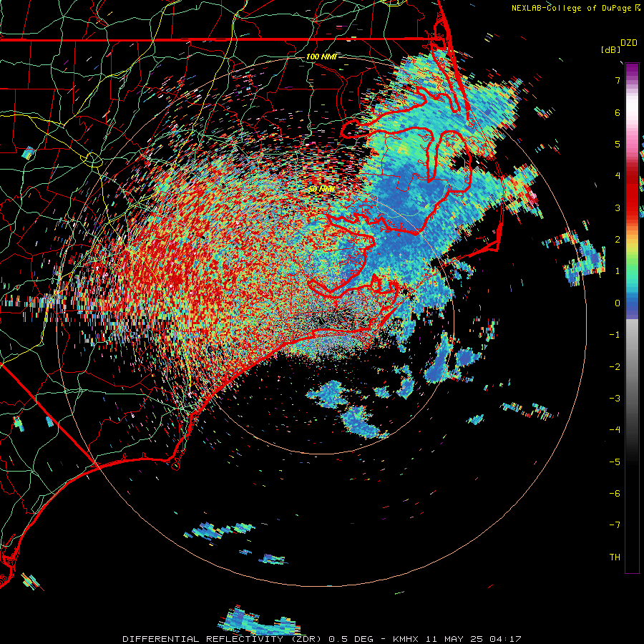Select the color scale value -6

[615, 494]
